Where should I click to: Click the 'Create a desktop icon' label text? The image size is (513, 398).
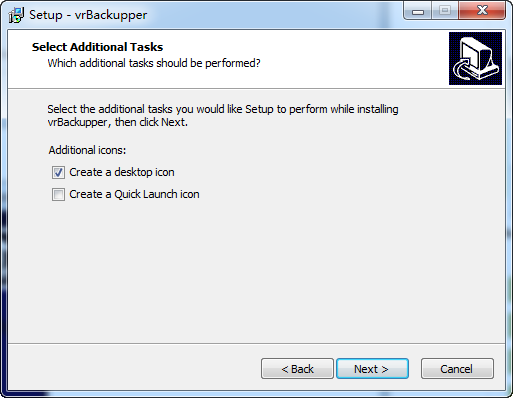click(x=122, y=172)
